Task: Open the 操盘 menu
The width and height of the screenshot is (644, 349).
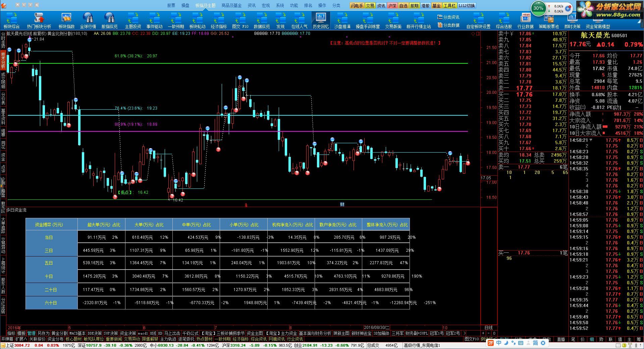Action: coord(185,5)
